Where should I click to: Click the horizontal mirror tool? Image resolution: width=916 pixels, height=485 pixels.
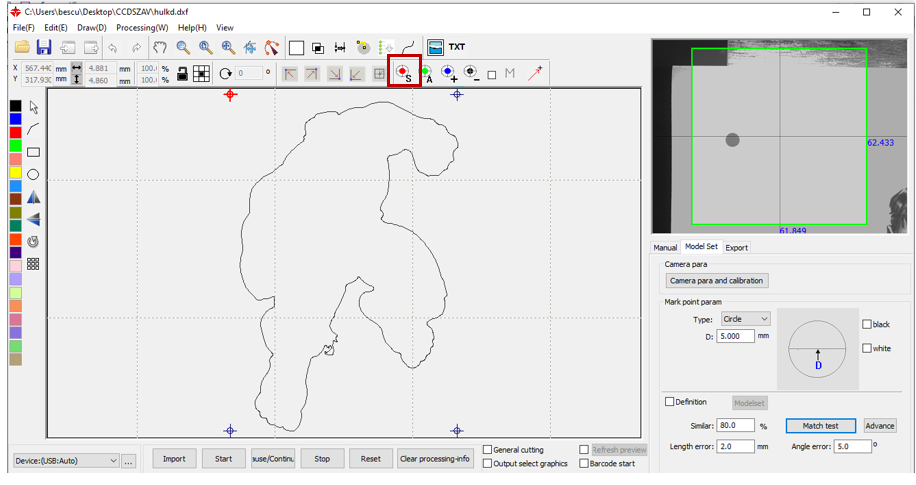coord(33,197)
